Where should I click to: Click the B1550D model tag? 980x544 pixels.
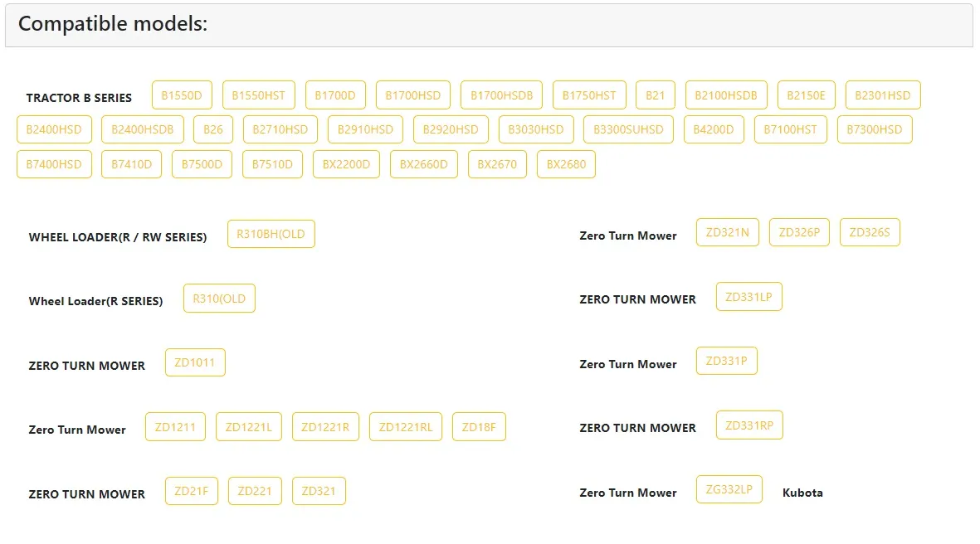182,95
